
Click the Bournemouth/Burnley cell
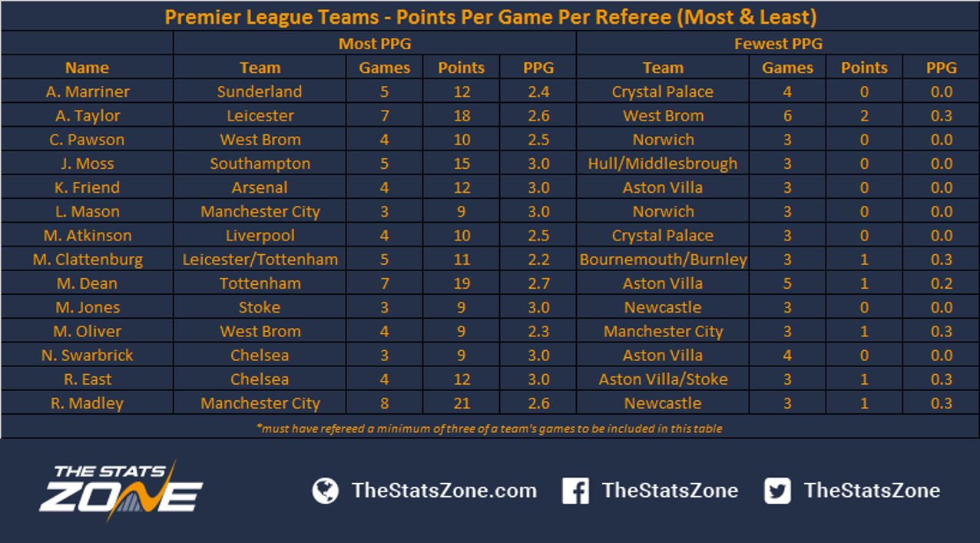click(663, 260)
